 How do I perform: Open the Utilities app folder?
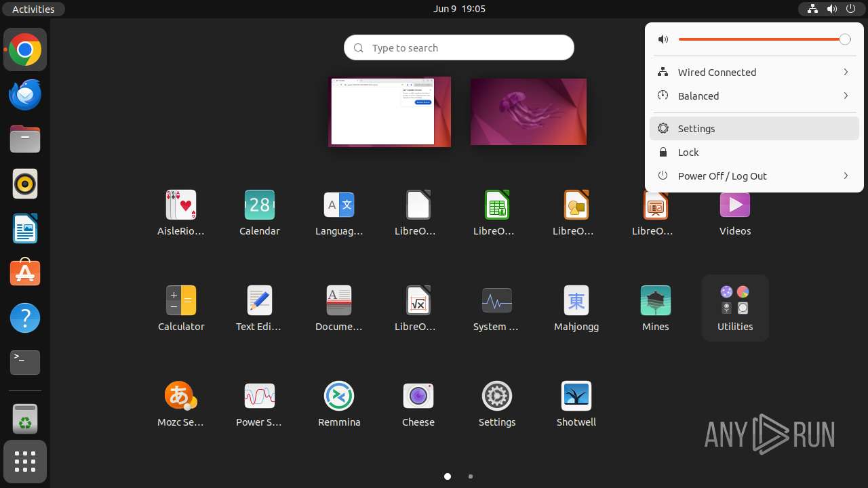[x=735, y=308]
